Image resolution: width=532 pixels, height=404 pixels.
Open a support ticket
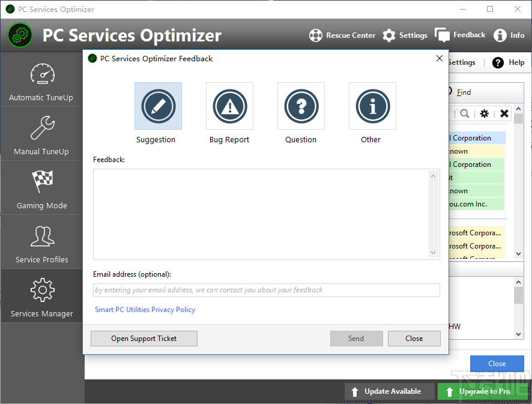144,339
